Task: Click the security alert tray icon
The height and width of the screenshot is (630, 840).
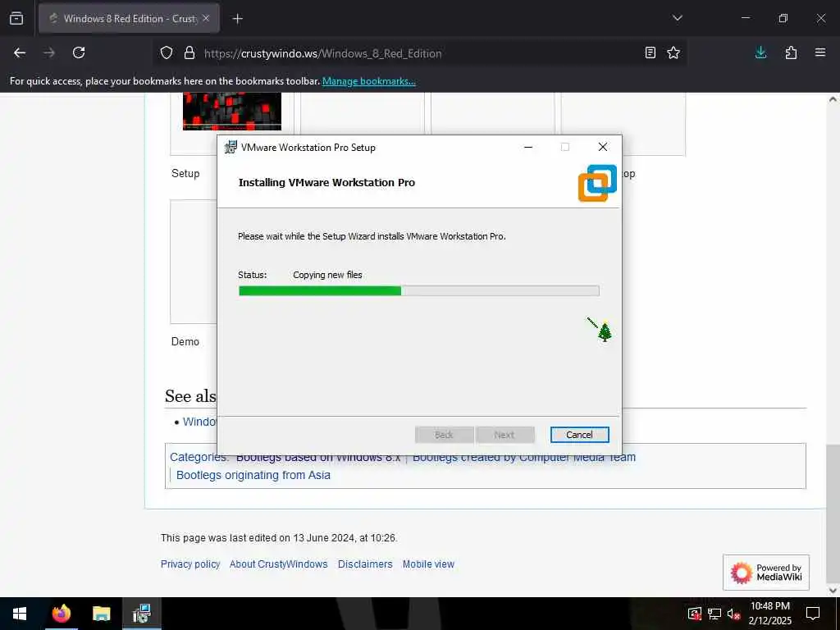Action: (x=695, y=614)
